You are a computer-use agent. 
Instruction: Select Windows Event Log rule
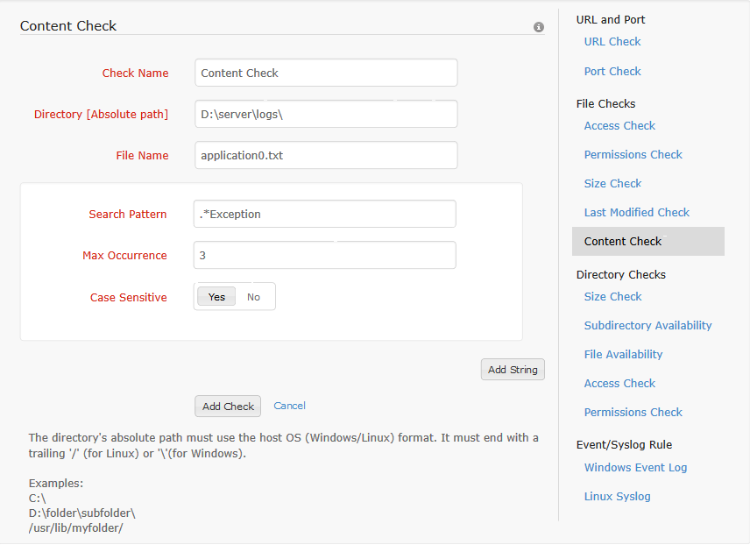pos(635,468)
